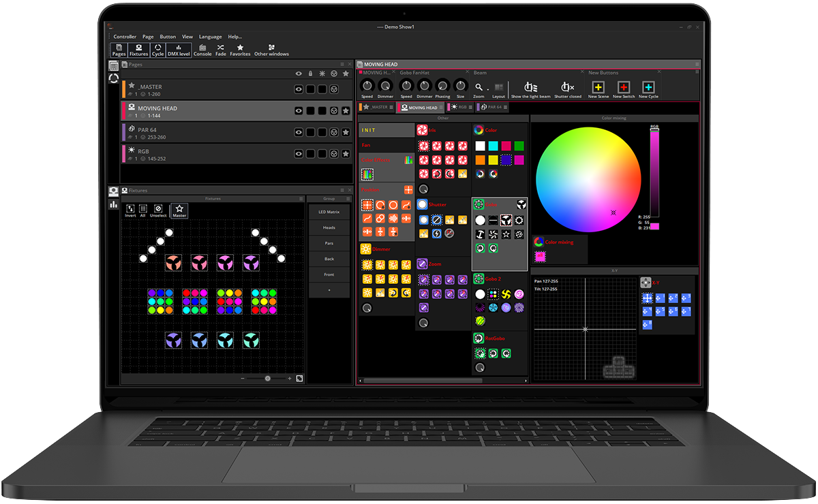Switch to the PAR 64 page tab
The image size is (818, 504).
point(494,107)
